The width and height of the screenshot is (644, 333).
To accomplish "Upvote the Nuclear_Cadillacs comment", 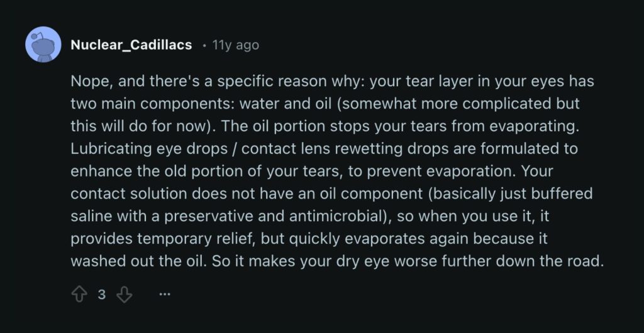I will [x=79, y=294].
